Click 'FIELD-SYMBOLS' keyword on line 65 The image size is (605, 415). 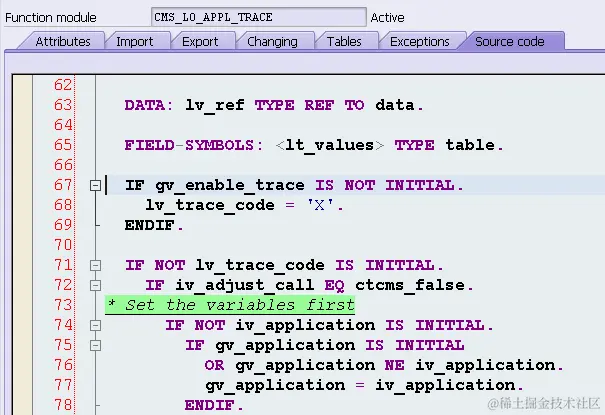click(189, 145)
